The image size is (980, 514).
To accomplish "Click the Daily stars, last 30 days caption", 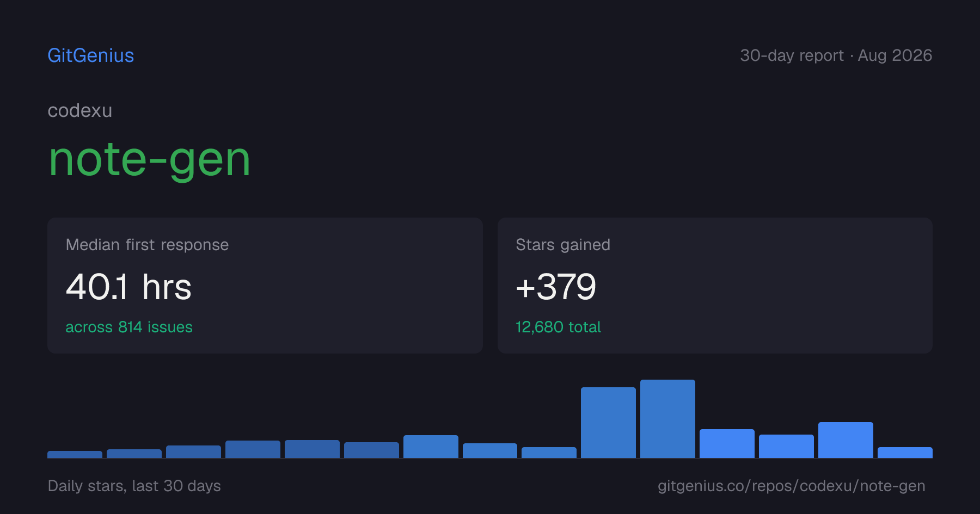I will pyautogui.click(x=134, y=486).
